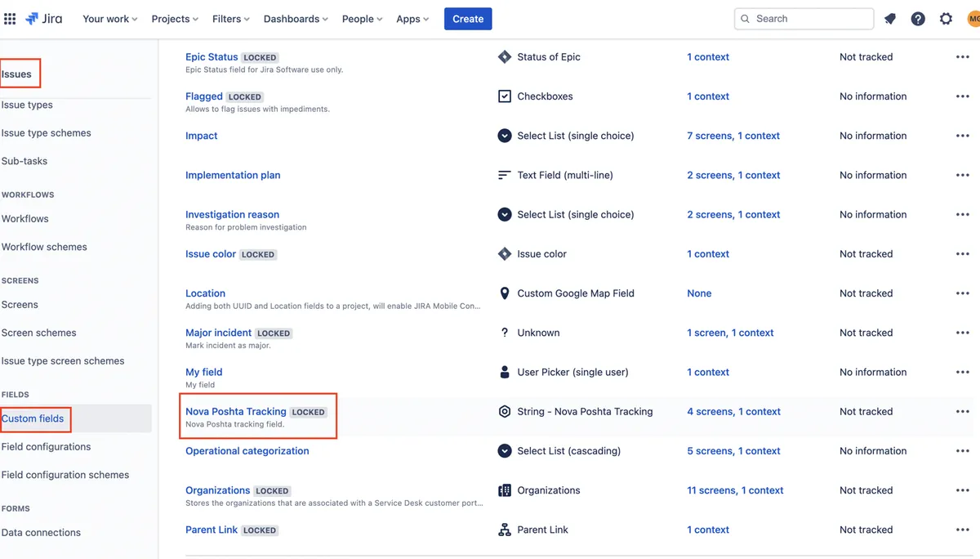Click the Jira logo
This screenshot has width=980, height=559.
pyautogui.click(x=44, y=19)
